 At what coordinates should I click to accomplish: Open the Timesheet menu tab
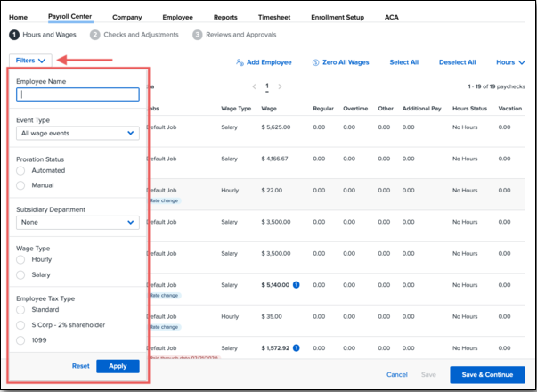click(x=272, y=17)
